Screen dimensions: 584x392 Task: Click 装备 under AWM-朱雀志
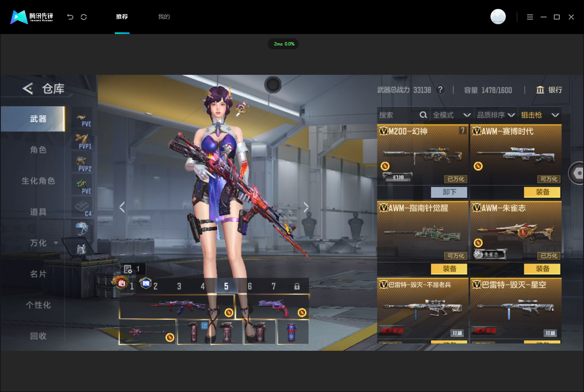[542, 269]
